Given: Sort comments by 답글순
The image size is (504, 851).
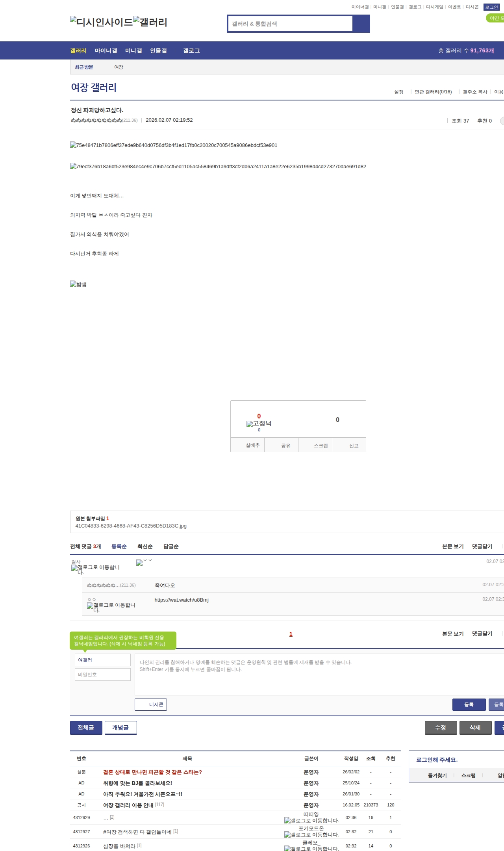Looking at the screenshot, I should click(x=171, y=546).
